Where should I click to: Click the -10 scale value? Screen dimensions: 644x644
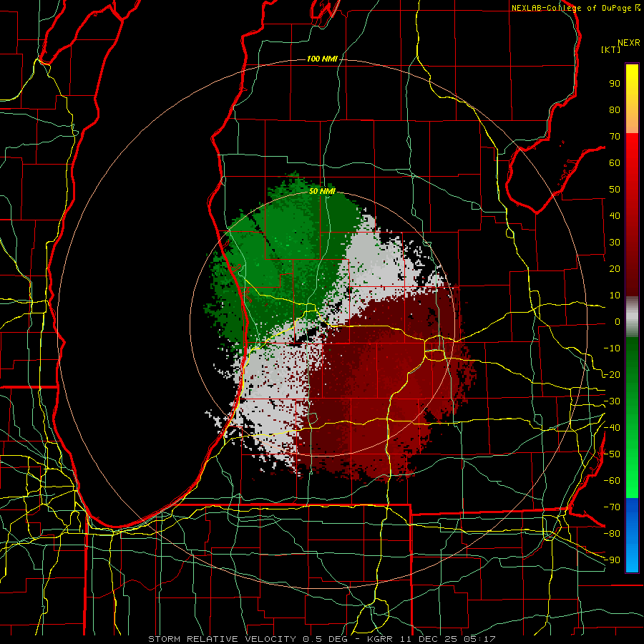(x=612, y=348)
